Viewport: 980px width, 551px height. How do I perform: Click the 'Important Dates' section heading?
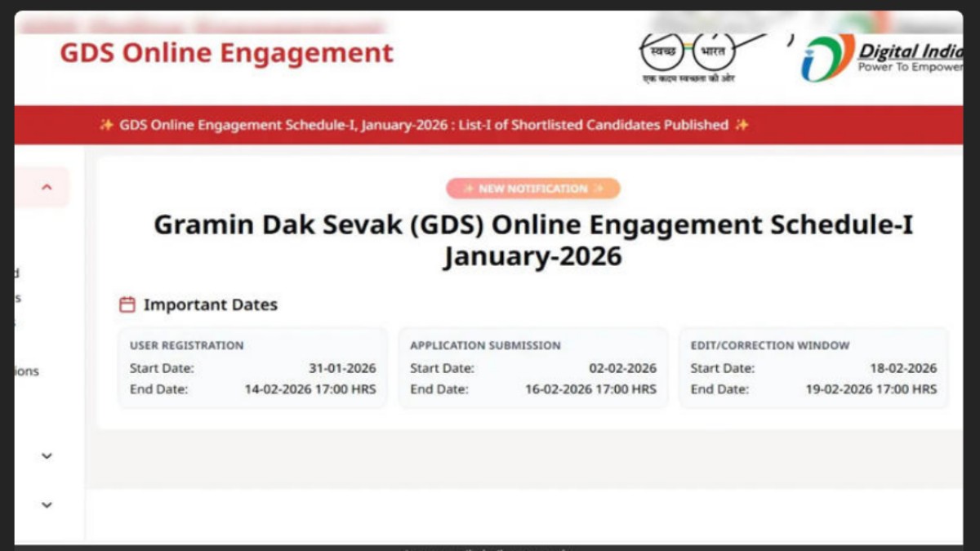point(210,304)
